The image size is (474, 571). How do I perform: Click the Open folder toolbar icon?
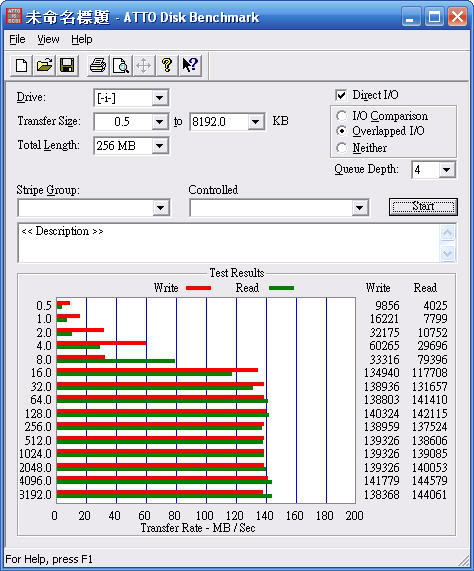coord(44,66)
